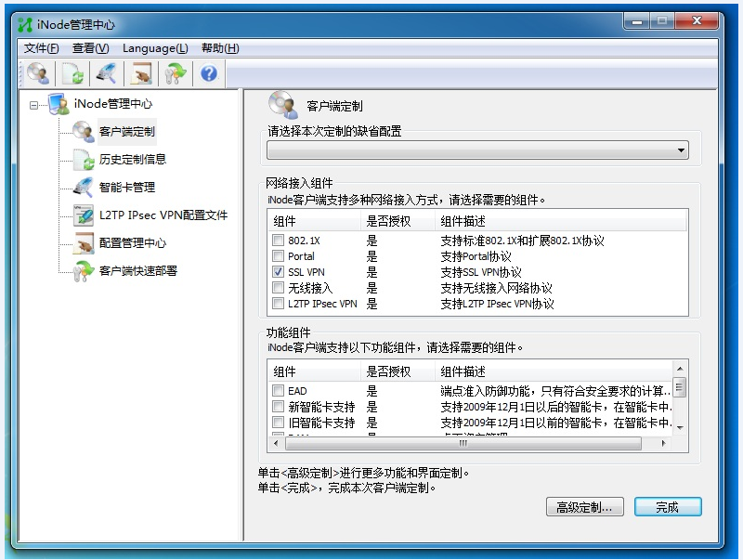Select 客户端定制 in the tree
This screenshot has height=560, width=743.
pos(127,132)
